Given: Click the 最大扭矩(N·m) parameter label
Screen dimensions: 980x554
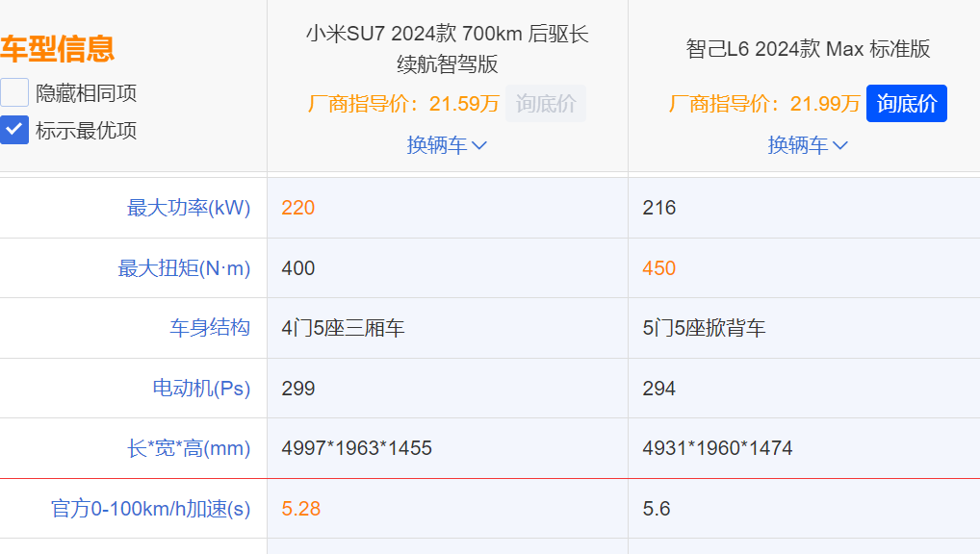Looking at the screenshot, I should tap(184, 268).
